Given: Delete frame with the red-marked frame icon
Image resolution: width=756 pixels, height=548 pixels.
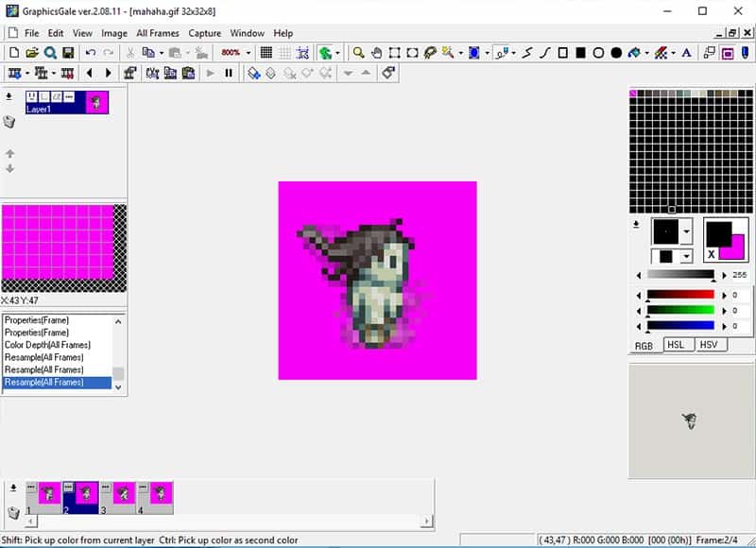Looking at the screenshot, I should coord(67,74).
